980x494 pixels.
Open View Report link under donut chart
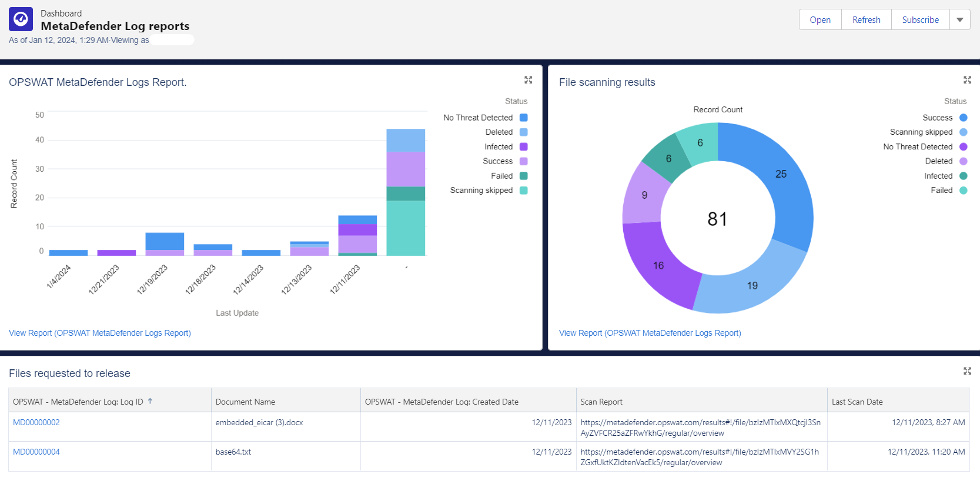coord(650,333)
